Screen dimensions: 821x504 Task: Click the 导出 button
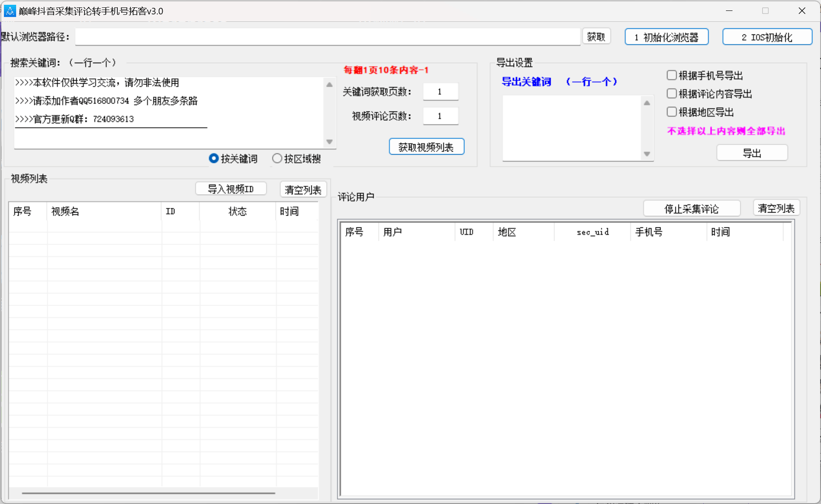pos(752,153)
